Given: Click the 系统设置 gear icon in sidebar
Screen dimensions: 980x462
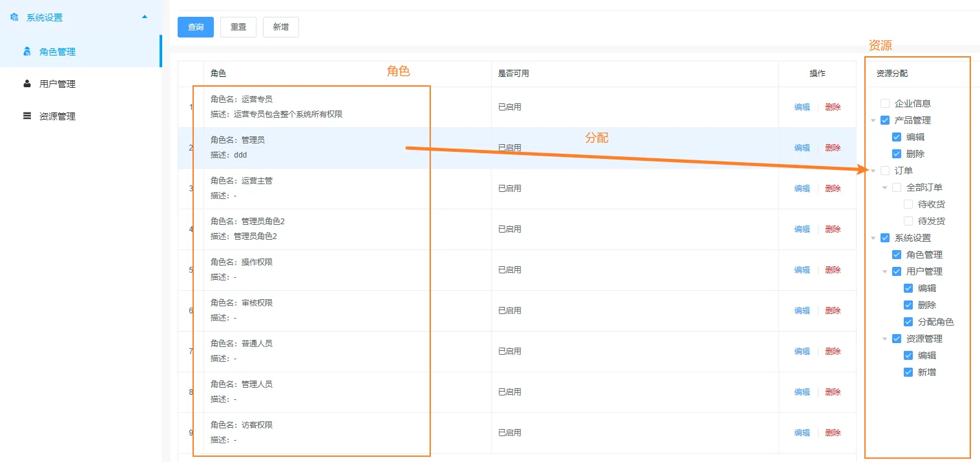Looking at the screenshot, I should 14,17.
